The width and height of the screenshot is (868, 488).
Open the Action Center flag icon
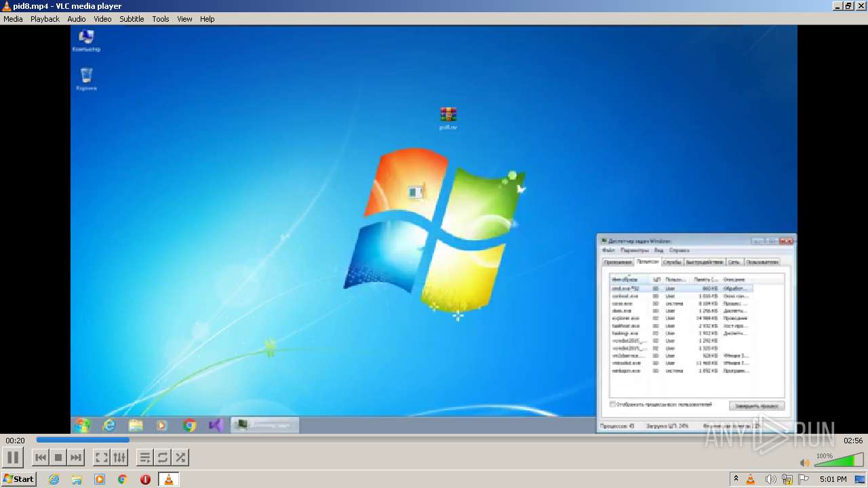804,479
